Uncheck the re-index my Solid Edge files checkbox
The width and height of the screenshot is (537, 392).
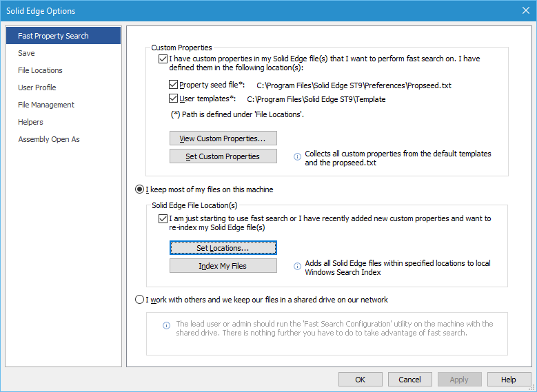click(163, 219)
